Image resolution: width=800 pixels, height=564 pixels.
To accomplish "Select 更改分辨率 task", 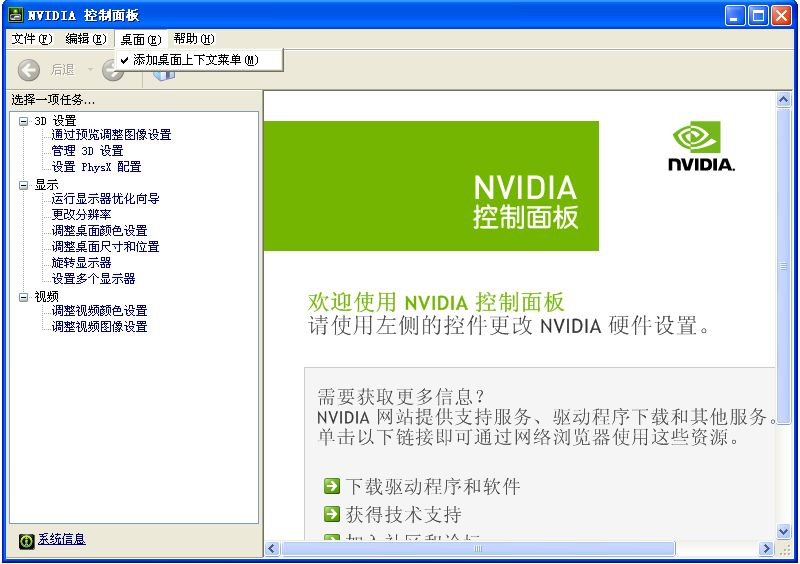I will [x=81, y=215].
